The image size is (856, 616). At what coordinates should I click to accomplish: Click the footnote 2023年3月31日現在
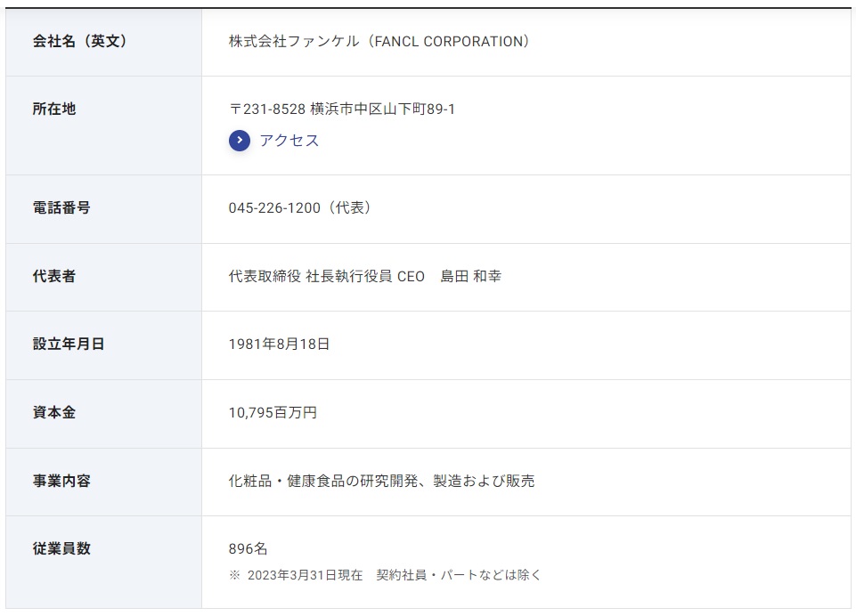pyautogui.click(x=306, y=575)
